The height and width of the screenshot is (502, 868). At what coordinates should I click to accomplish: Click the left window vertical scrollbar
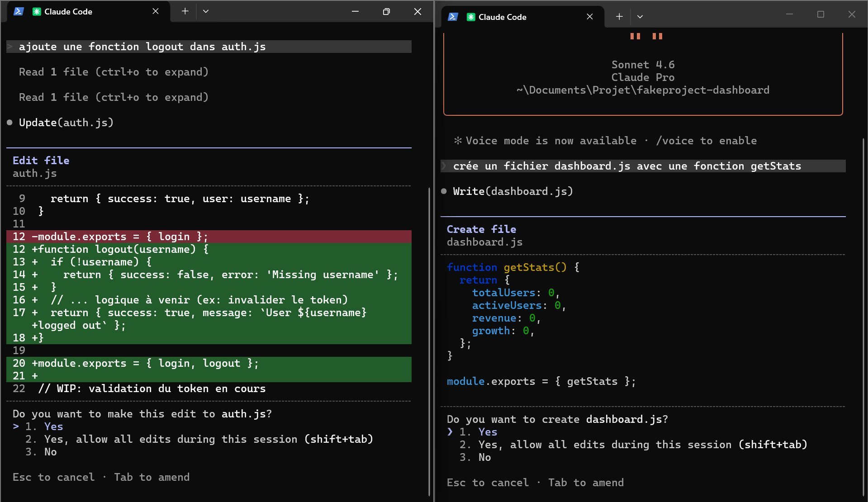click(429, 341)
